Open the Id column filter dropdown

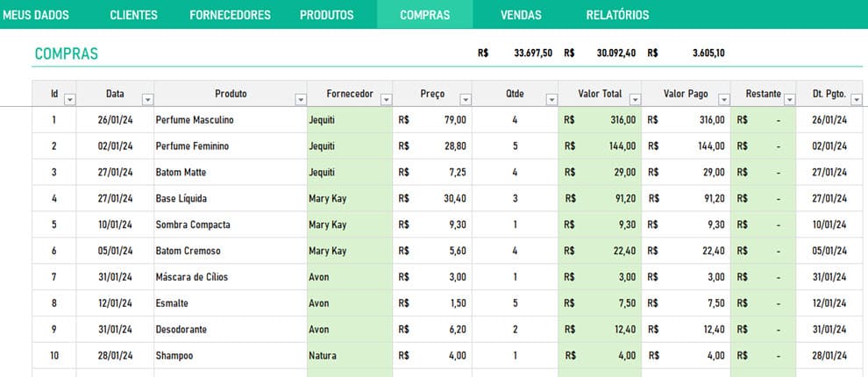point(70,100)
